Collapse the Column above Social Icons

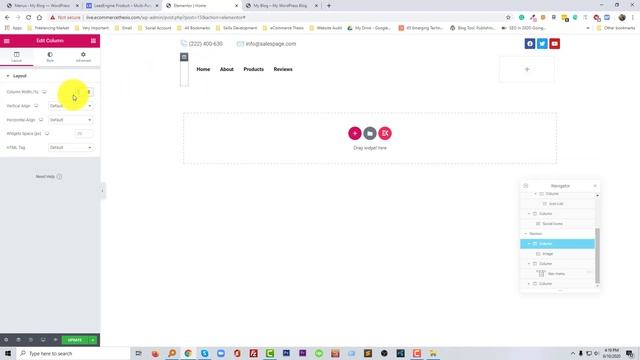[x=529, y=213]
